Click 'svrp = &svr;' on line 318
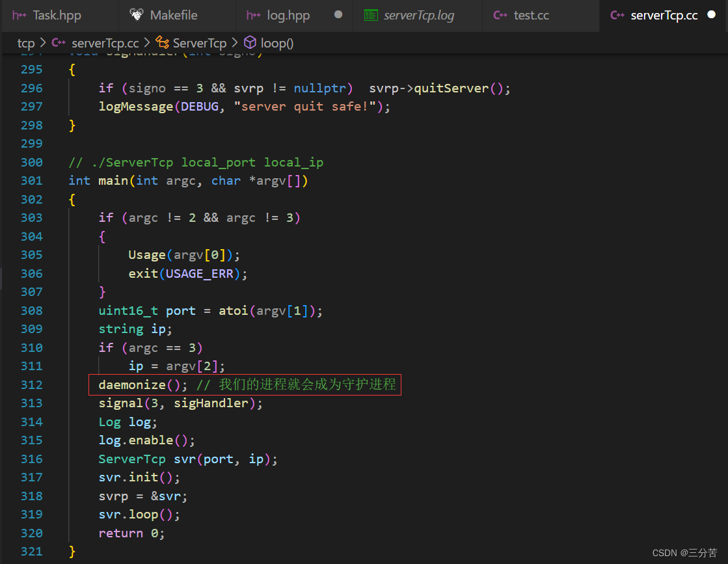728x564 pixels. (143, 496)
